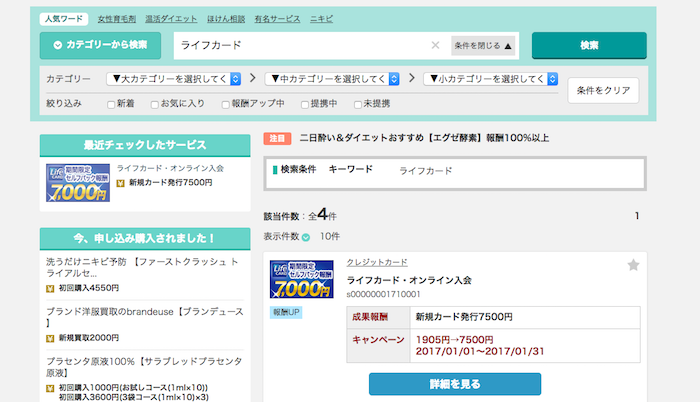Check the お気に入り filter checkbox
This screenshot has width=700, height=402.
tap(154, 105)
